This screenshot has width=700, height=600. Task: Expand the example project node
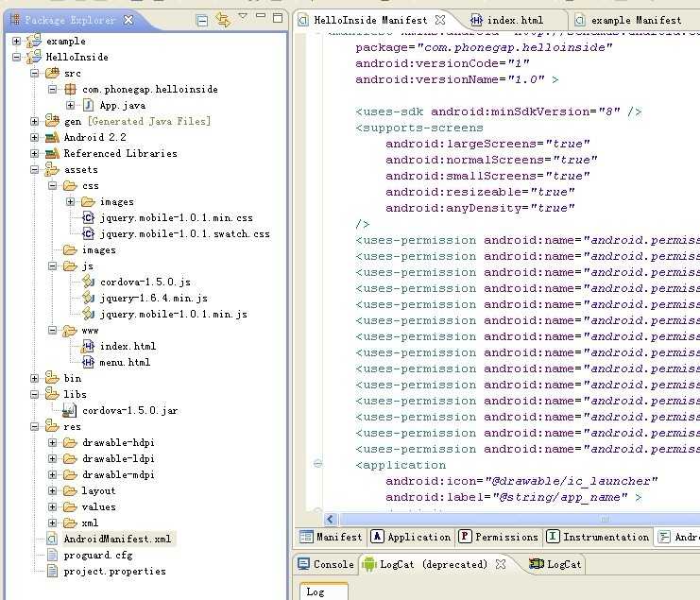(x=16, y=41)
